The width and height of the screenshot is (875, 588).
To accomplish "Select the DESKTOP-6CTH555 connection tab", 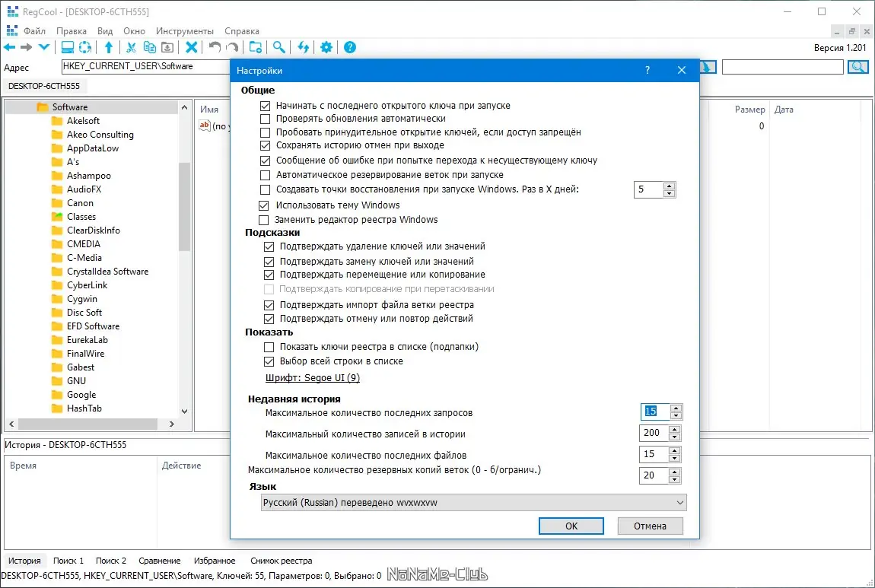I will coord(44,86).
